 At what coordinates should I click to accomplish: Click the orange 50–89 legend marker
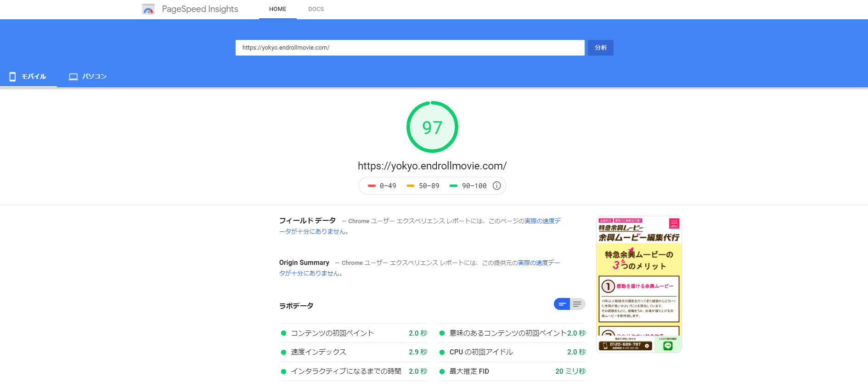click(411, 186)
